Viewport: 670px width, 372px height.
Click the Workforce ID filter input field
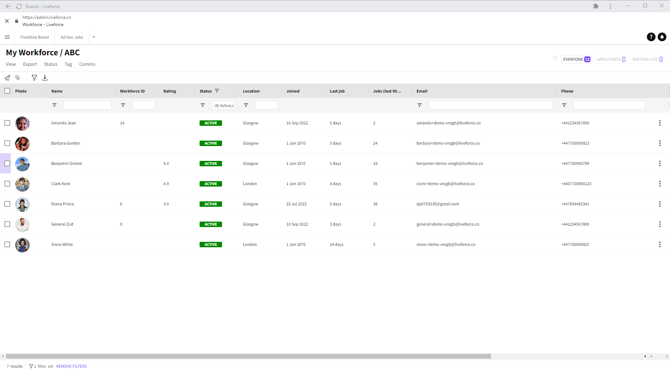[x=143, y=105]
